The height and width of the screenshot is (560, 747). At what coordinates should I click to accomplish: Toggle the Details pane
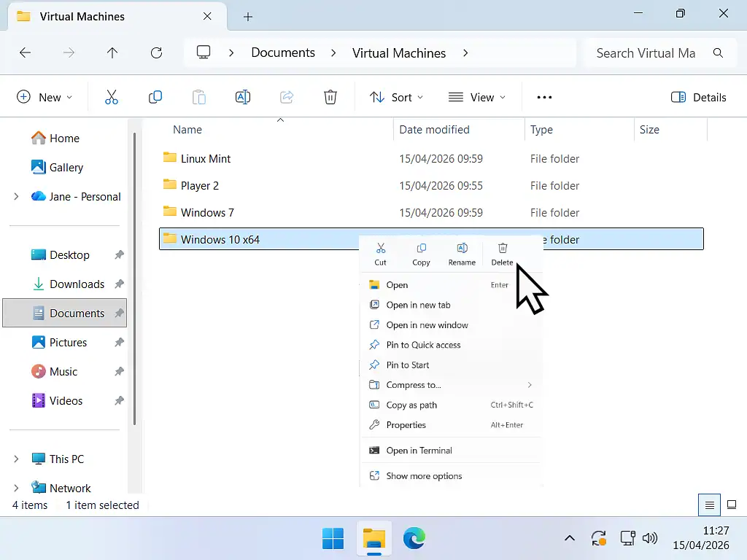[698, 96]
